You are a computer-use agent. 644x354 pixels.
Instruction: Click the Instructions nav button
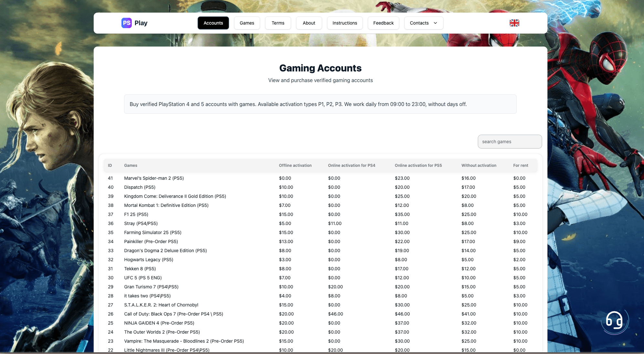(345, 23)
